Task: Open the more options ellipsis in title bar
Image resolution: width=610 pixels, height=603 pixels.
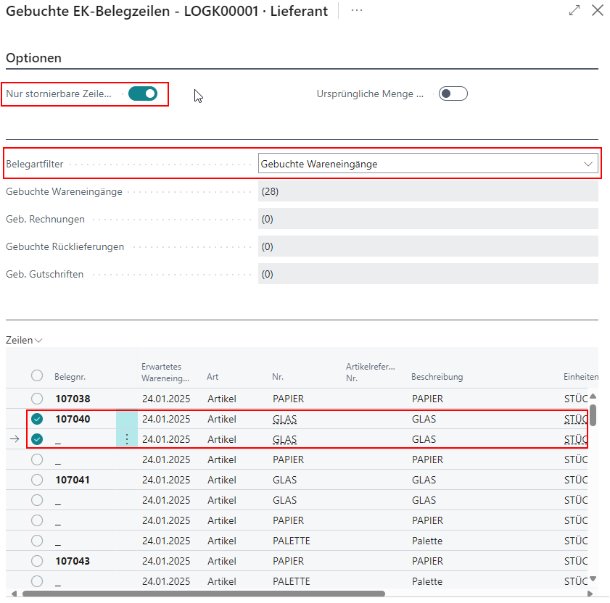Action: [x=357, y=10]
